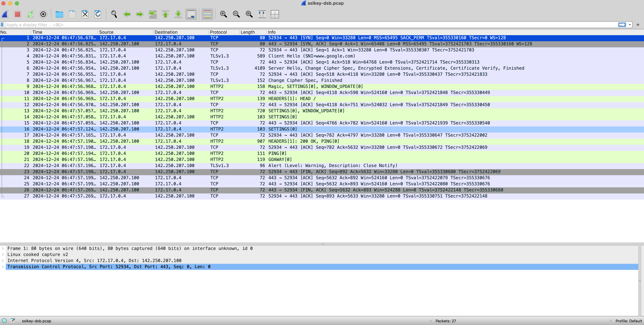Image resolution: width=644 pixels, height=325 pixels.
Task: Zoom in main window text
Action: [224, 14]
